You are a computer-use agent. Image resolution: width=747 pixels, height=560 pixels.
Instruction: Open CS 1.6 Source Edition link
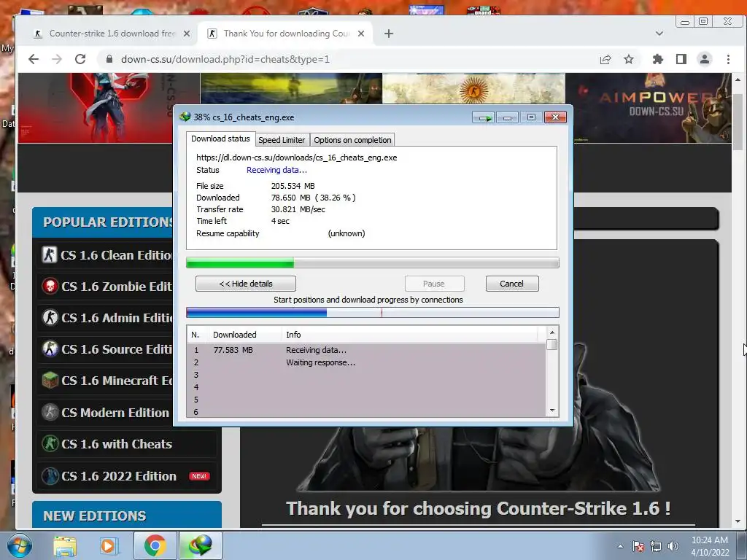point(117,349)
